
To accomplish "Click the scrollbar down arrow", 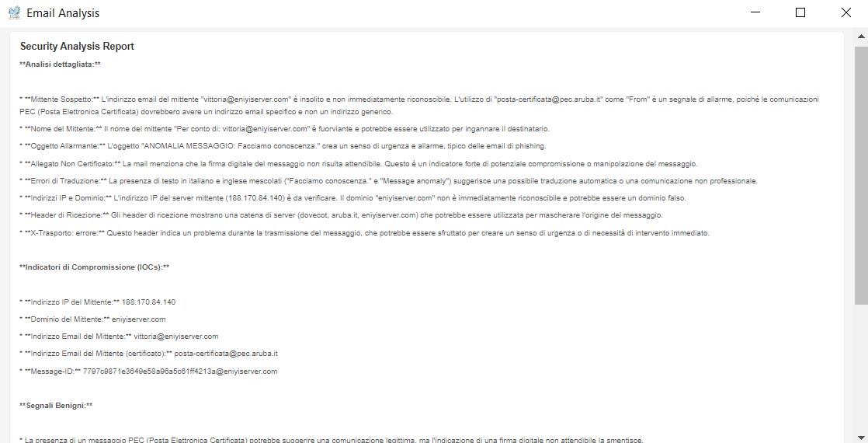I will [x=861, y=437].
